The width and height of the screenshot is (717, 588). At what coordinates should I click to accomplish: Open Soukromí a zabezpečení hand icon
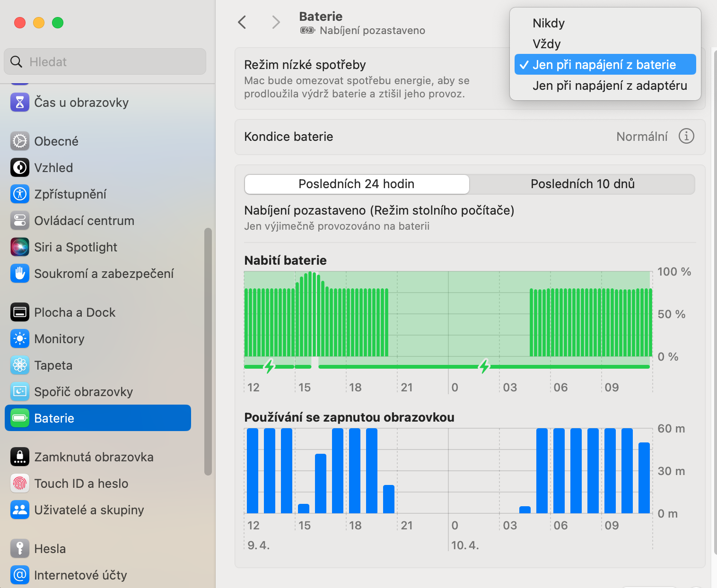click(x=20, y=274)
